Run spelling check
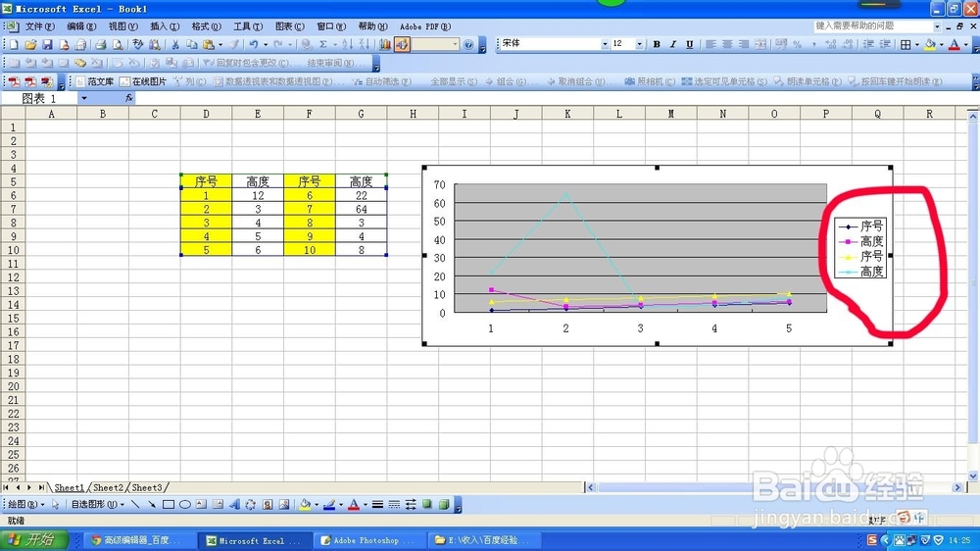 137,44
